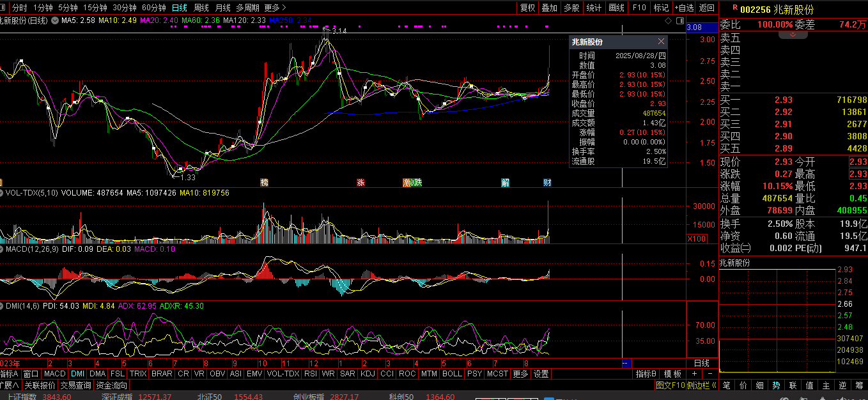Collapse the sidebar using 侧边栏《

pos(702,385)
